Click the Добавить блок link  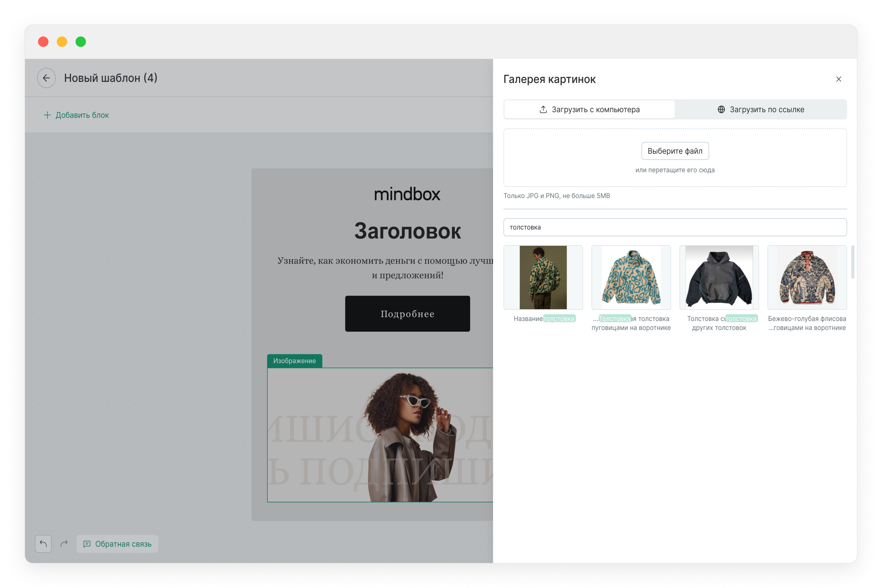click(x=76, y=115)
